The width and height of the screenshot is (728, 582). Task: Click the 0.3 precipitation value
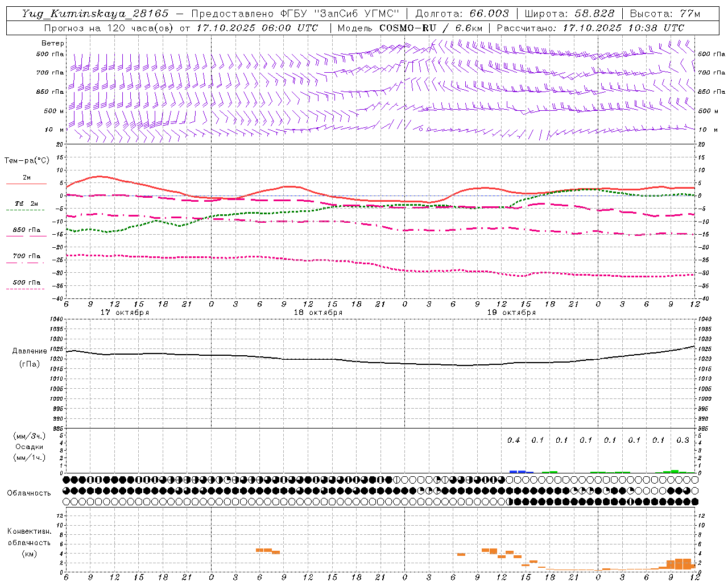click(682, 440)
